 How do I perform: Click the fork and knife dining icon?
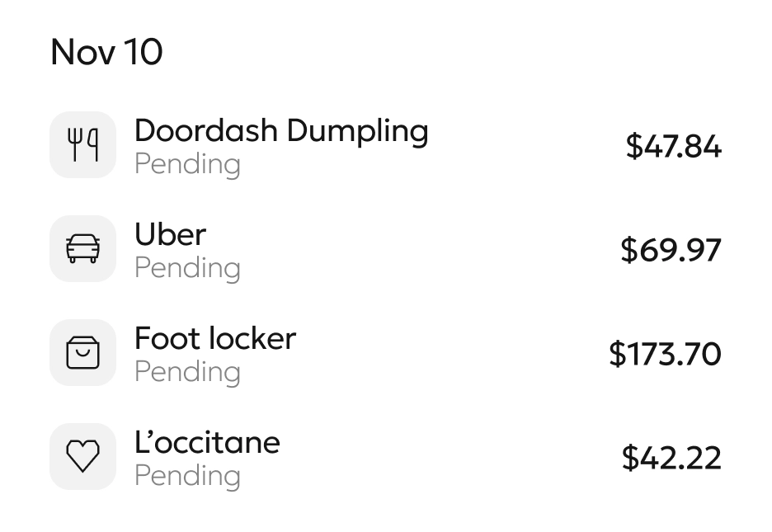point(82,145)
